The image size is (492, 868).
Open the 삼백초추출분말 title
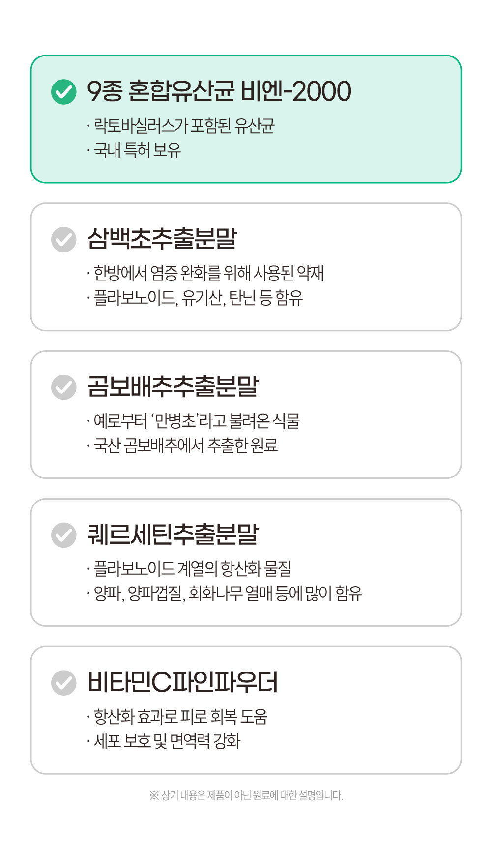162,239
